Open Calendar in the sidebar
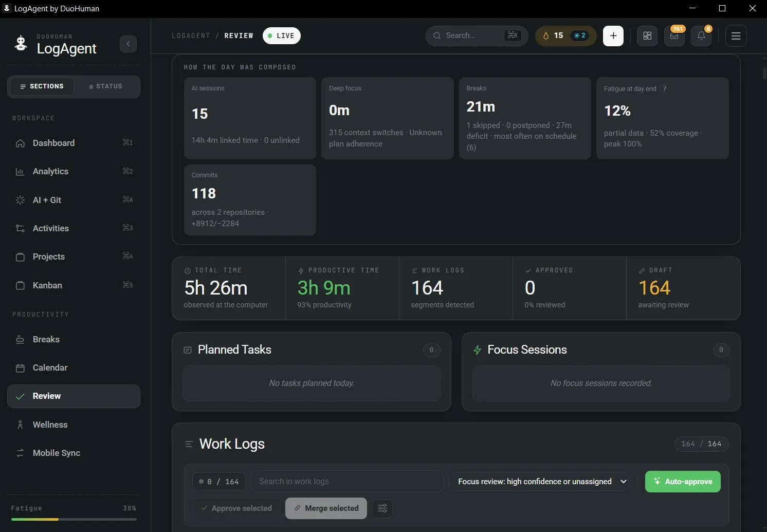The height and width of the screenshot is (532, 767). 74,368
